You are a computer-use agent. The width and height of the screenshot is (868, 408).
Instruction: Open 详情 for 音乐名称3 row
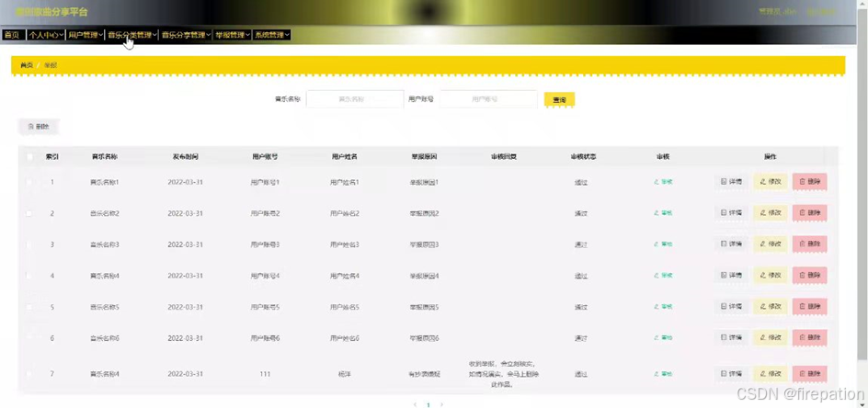tap(731, 244)
